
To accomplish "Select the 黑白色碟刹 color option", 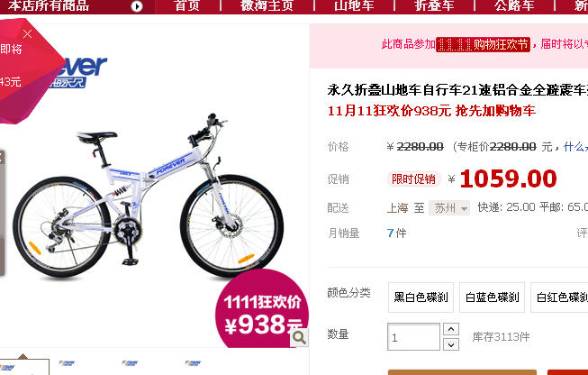I will (x=421, y=297).
